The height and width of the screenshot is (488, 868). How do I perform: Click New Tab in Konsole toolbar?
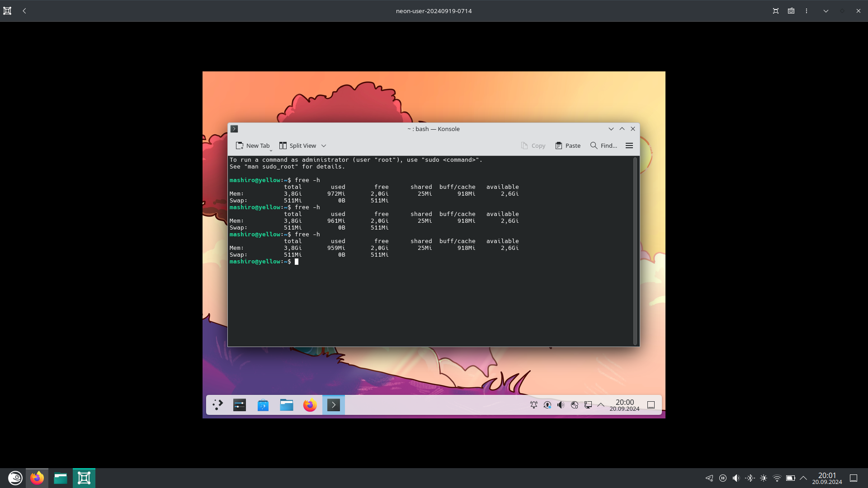click(x=252, y=145)
